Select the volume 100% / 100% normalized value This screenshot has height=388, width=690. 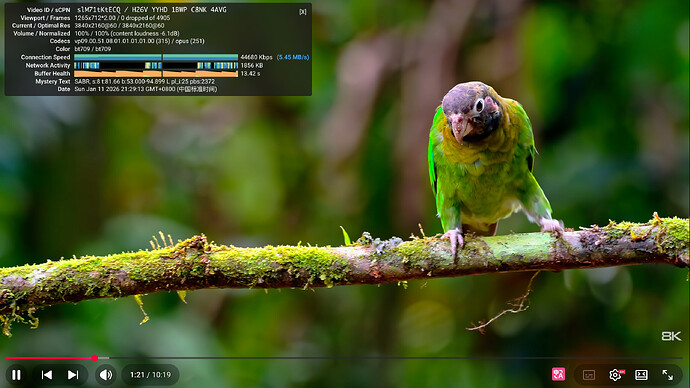127,33
